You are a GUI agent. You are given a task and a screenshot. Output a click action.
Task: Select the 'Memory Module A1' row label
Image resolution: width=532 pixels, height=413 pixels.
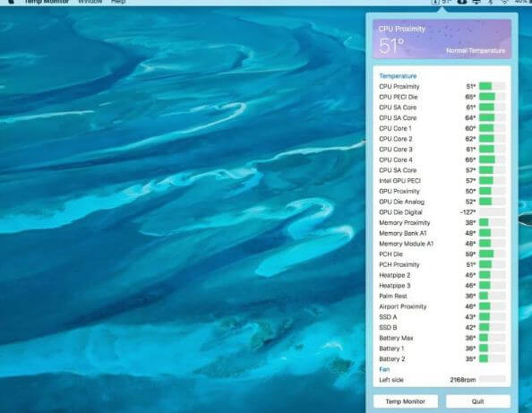tap(406, 244)
